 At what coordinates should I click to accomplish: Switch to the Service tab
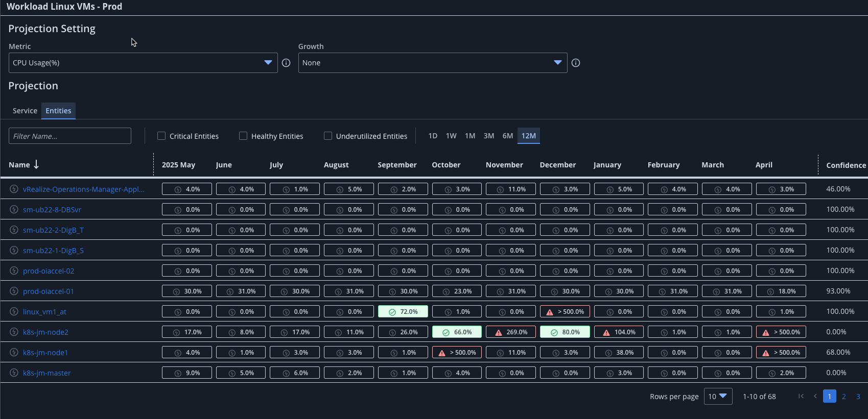25,111
